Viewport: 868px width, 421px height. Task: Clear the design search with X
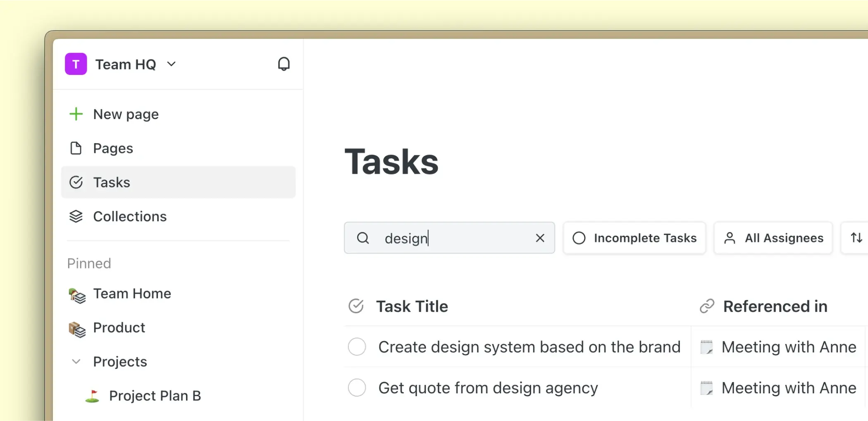click(x=540, y=238)
